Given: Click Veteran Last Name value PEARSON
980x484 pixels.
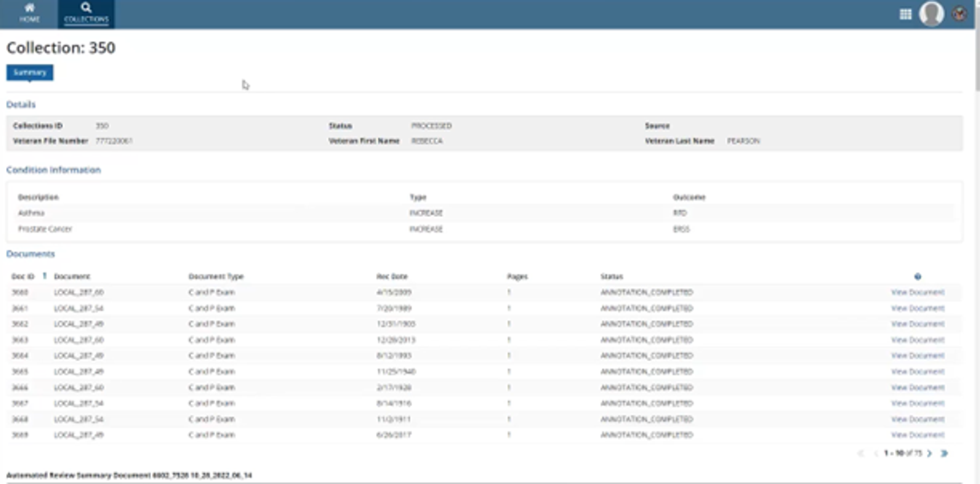Looking at the screenshot, I should click(x=743, y=141).
